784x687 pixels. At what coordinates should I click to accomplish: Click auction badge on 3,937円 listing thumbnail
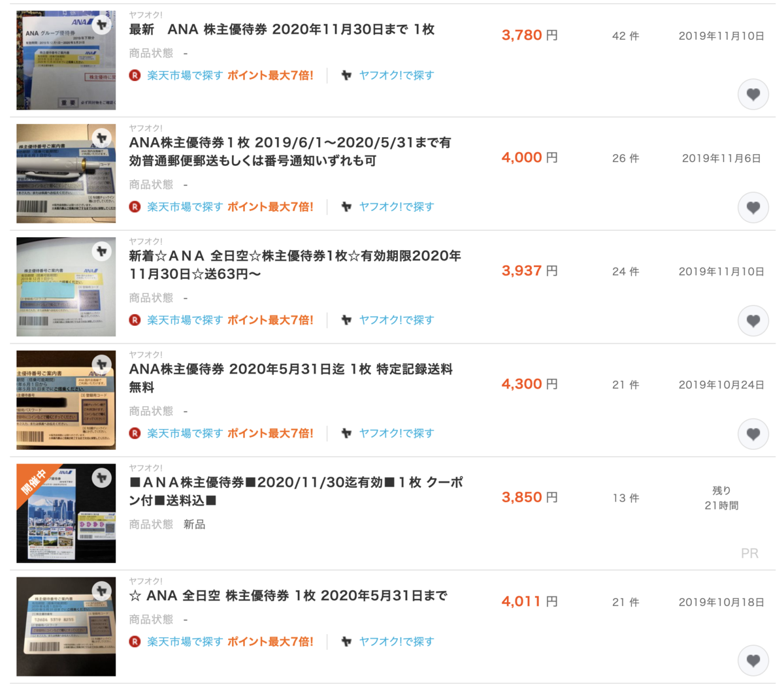pyautogui.click(x=101, y=251)
